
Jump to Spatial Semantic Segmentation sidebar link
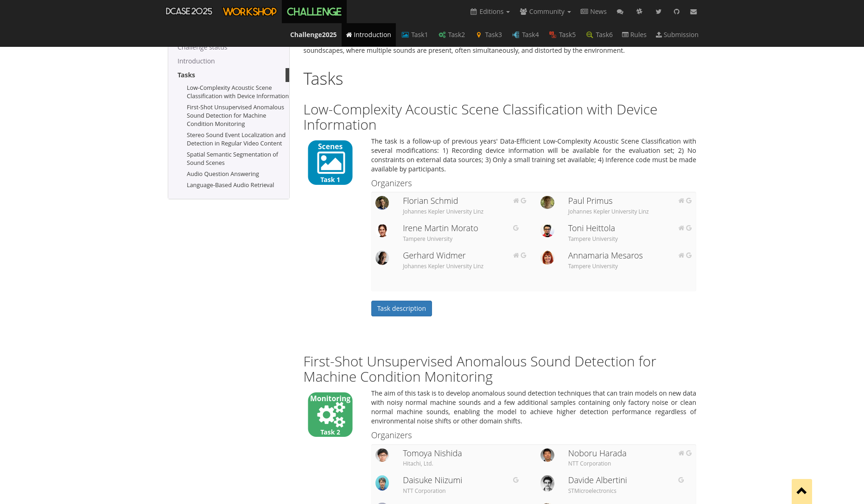[x=232, y=158]
